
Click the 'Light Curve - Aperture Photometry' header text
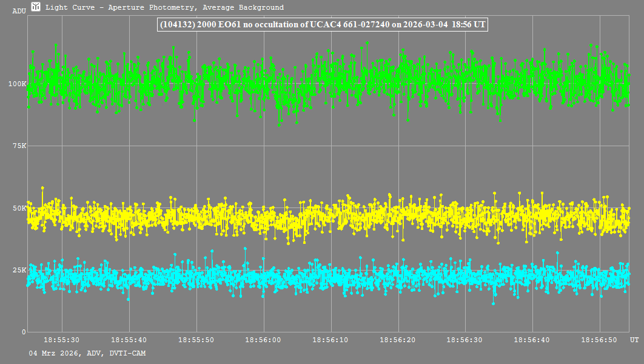164,8
